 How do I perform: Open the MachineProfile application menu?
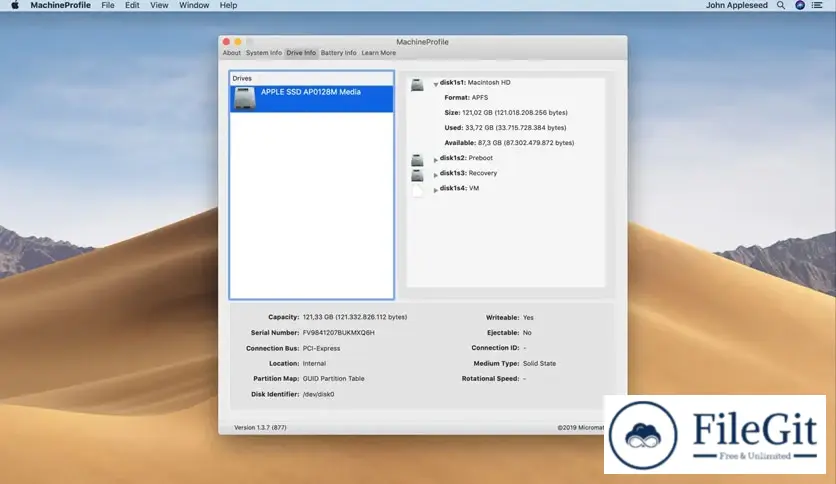(60, 5)
